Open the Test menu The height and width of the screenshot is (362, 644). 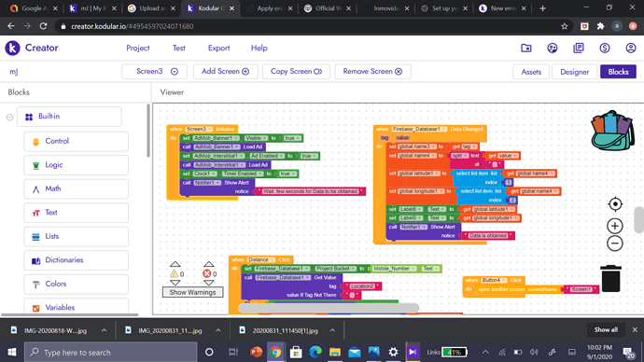pyautogui.click(x=178, y=48)
